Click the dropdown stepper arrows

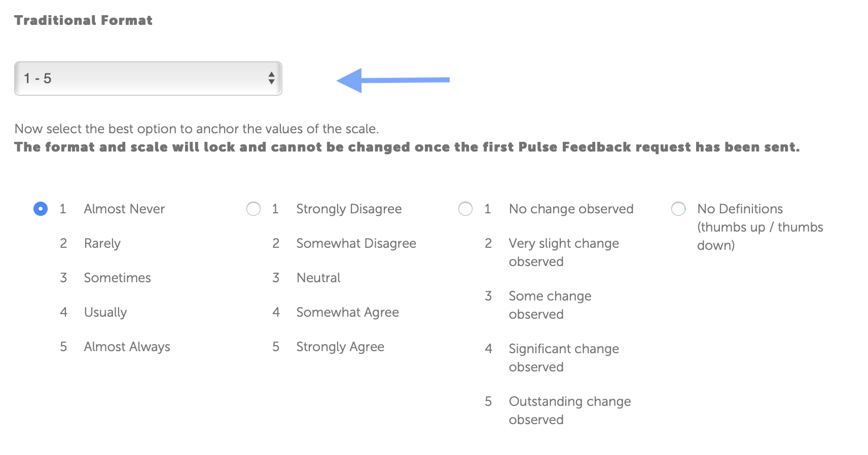(x=272, y=78)
